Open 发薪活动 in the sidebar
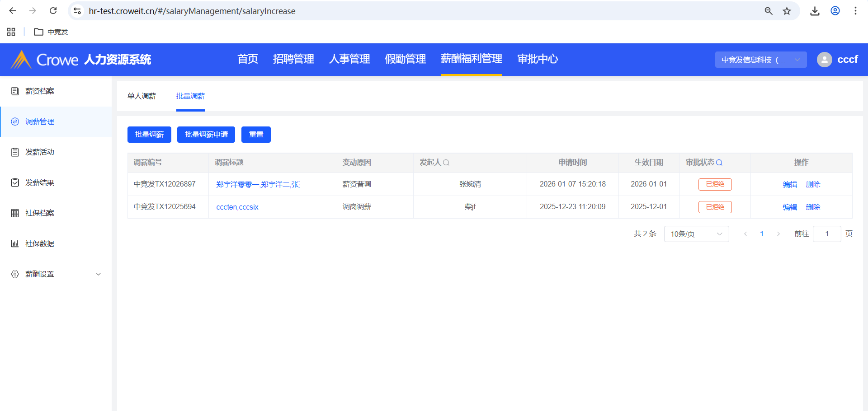The height and width of the screenshot is (411, 868). [x=40, y=152]
